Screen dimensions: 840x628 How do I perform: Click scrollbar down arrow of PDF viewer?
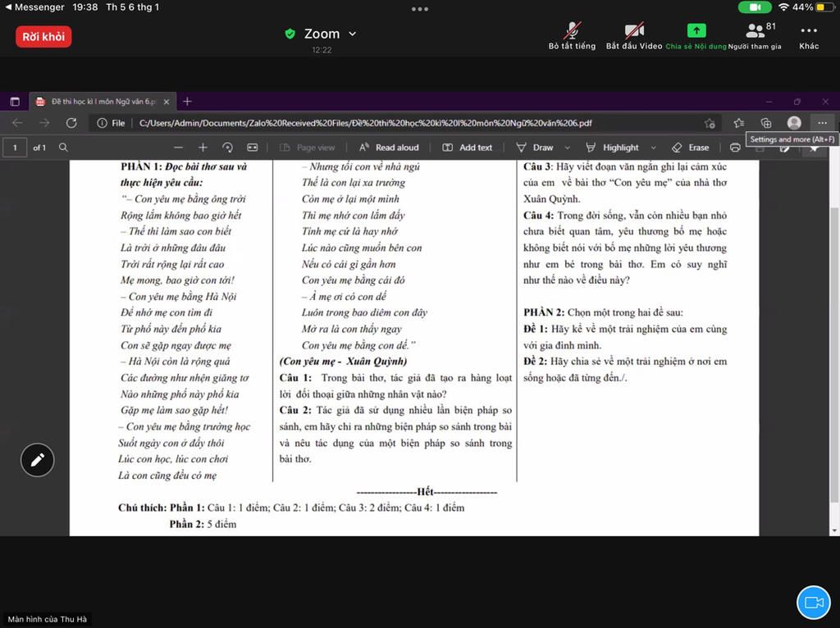pos(834,530)
